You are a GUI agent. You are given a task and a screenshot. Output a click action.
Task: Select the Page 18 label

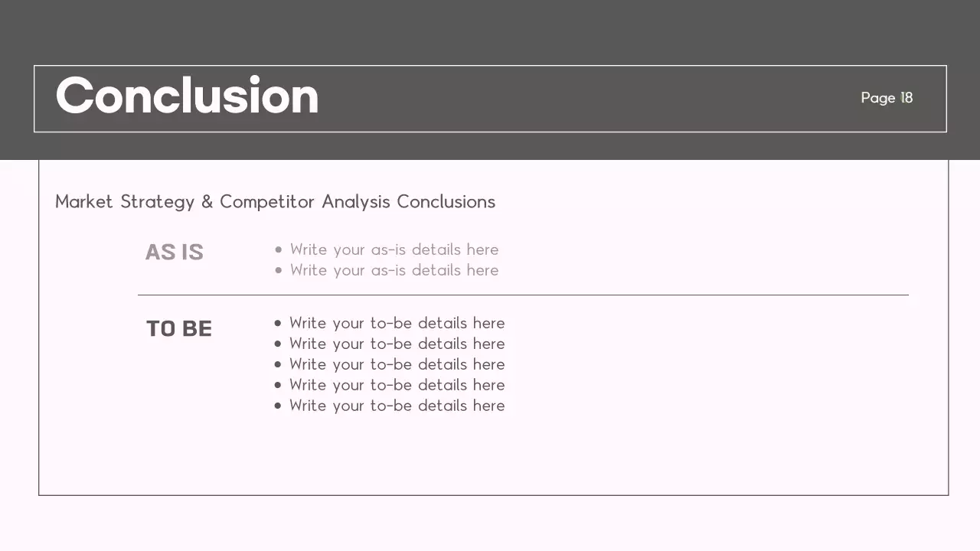point(887,98)
